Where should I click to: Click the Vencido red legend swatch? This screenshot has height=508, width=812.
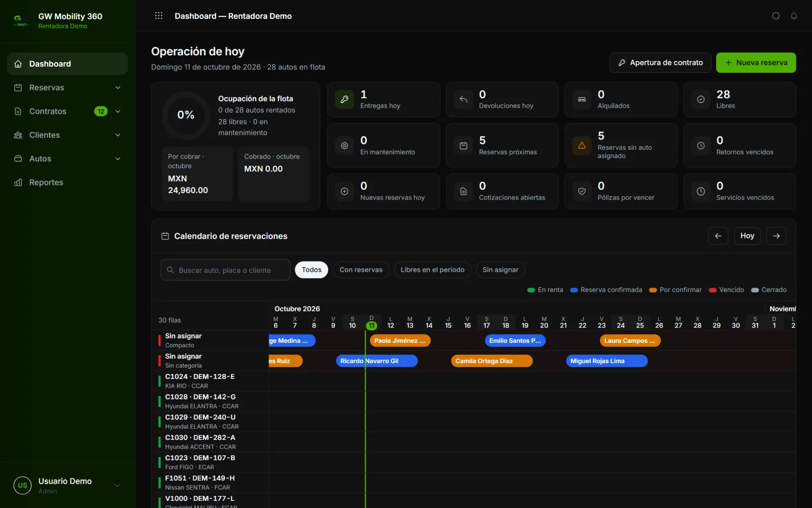[x=713, y=290]
